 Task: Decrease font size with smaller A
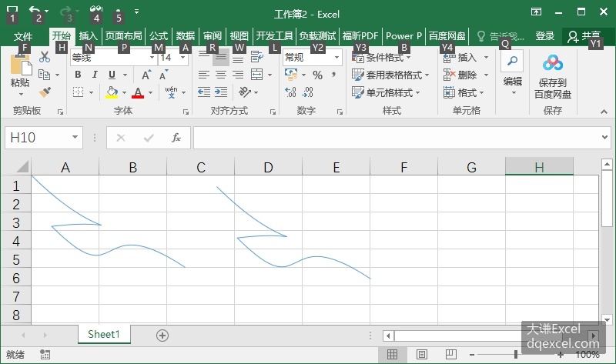pos(163,75)
